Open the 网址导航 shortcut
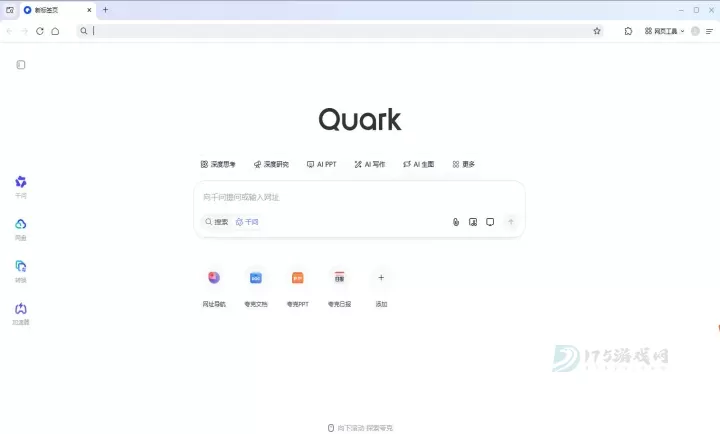The image size is (720, 434). tap(214, 288)
